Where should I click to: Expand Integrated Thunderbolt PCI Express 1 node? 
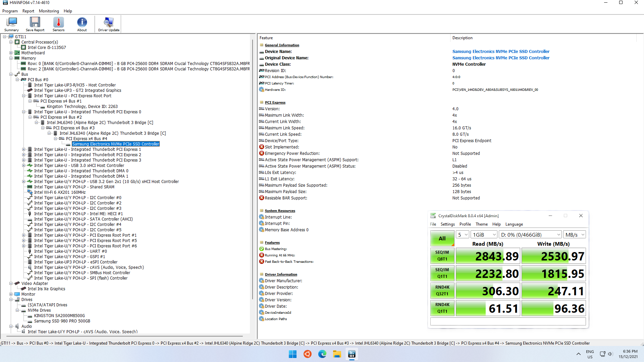23,149
